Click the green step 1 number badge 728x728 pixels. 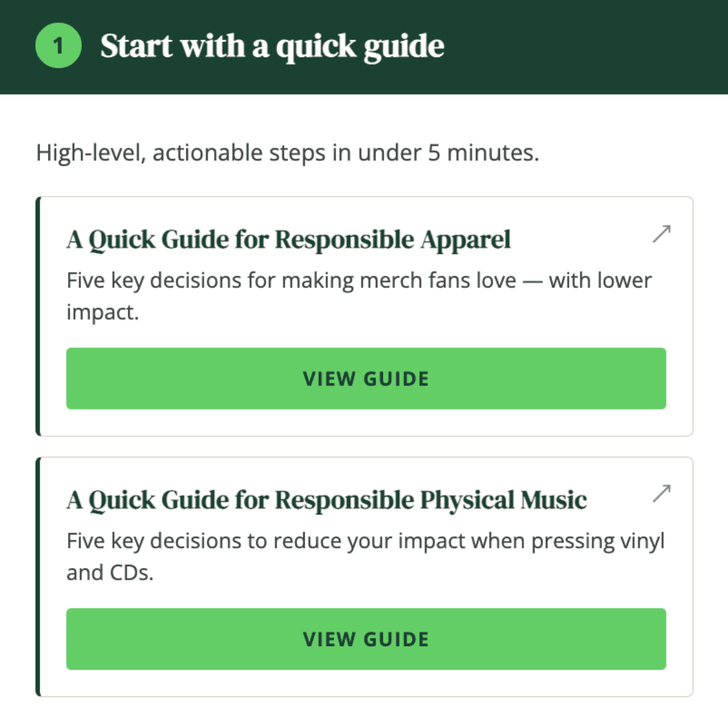[x=58, y=46]
